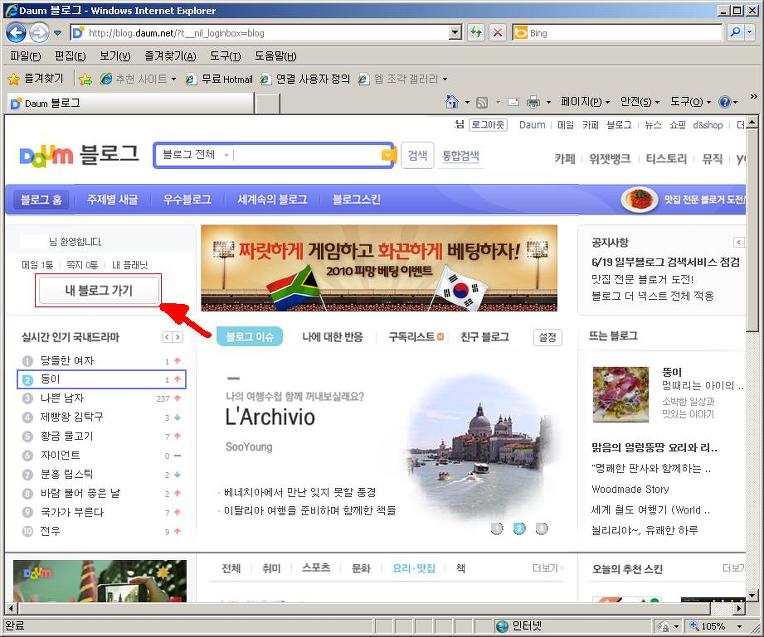Click the Bing search magnifier icon

735,33
